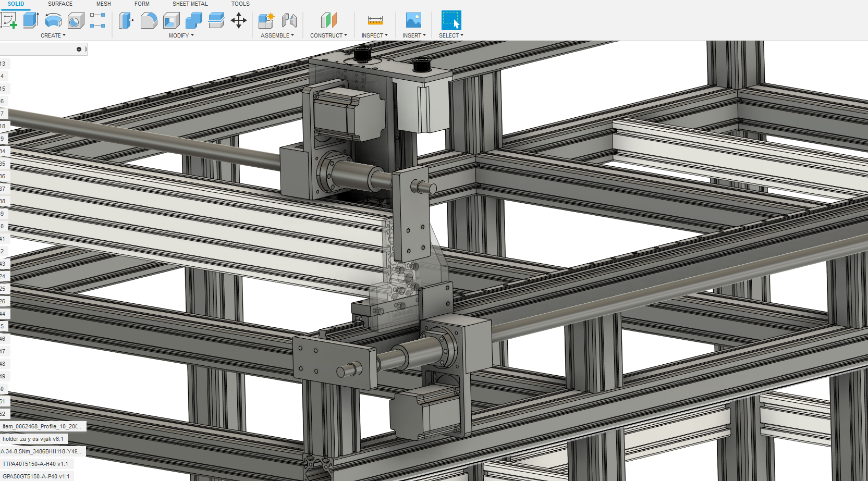Viewport: 868px width, 481px height.
Task: Open the SHEET METAL tab
Action: [x=190, y=4]
